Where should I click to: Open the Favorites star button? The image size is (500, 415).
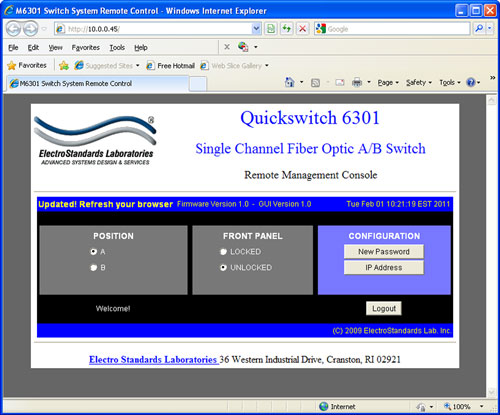coord(27,65)
